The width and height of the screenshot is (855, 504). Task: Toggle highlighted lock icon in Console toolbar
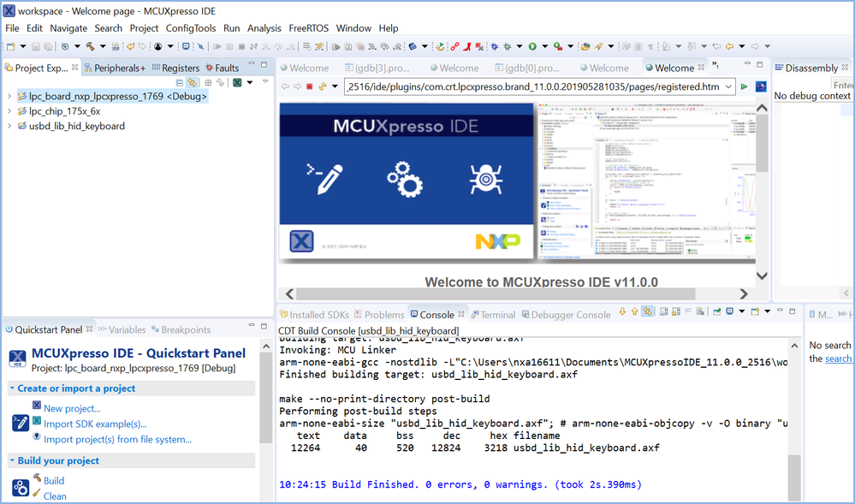click(647, 311)
